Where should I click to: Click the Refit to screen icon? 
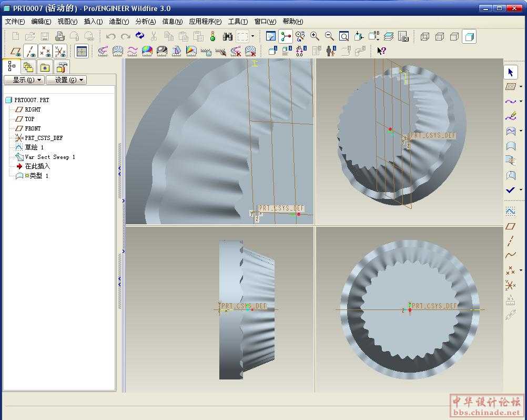[x=344, y=36]
